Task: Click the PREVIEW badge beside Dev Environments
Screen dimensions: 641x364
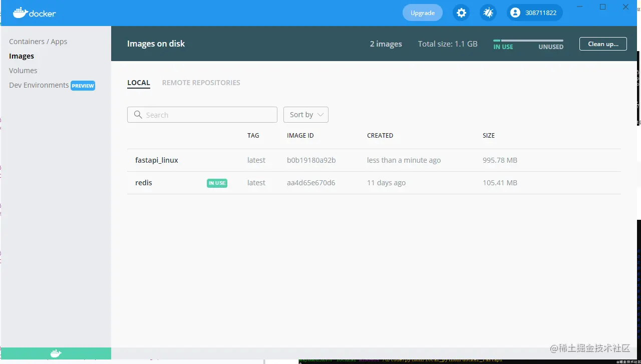Action: [x=83, y=86]
